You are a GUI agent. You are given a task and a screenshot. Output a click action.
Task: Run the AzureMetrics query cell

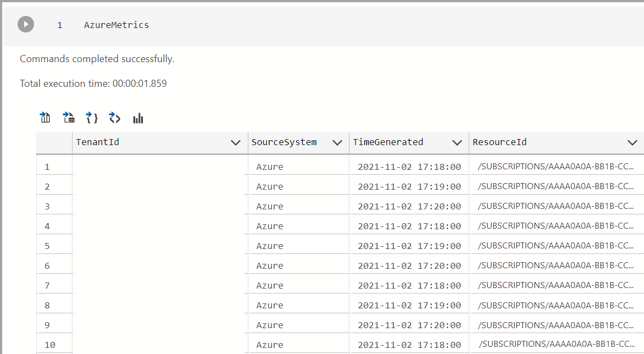[26, 24]
